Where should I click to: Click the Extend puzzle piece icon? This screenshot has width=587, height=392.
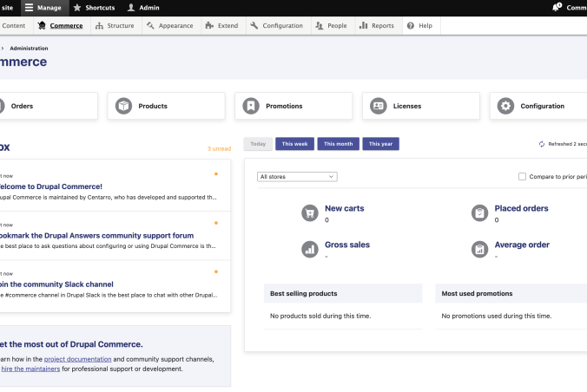click(209, 25)
